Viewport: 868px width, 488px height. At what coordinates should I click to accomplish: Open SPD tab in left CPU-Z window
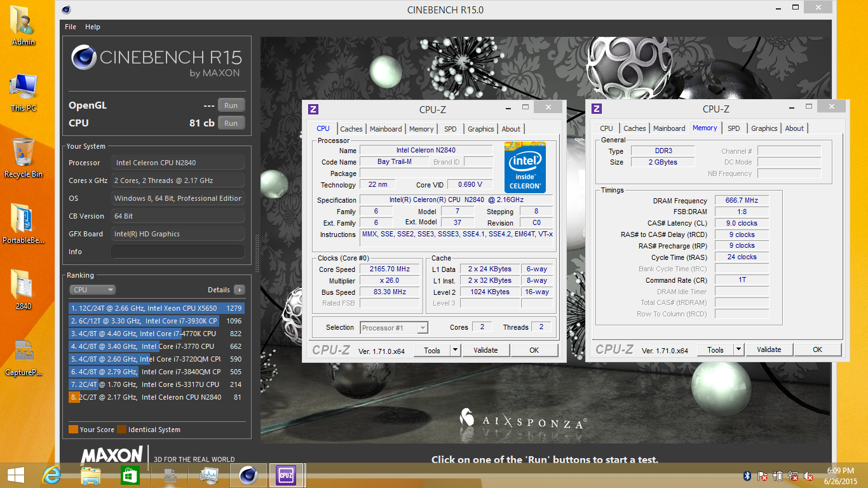click(451, 129)
